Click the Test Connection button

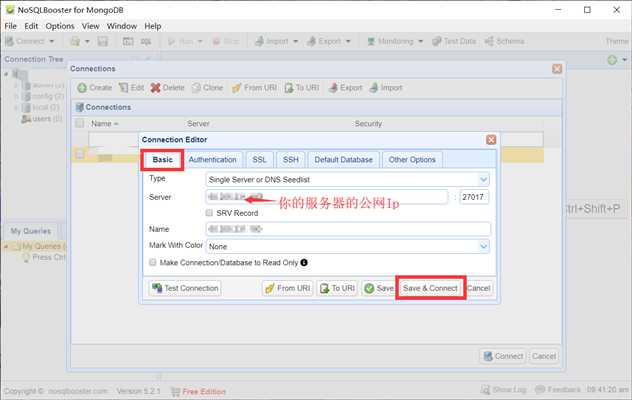[x=185, y=288]
